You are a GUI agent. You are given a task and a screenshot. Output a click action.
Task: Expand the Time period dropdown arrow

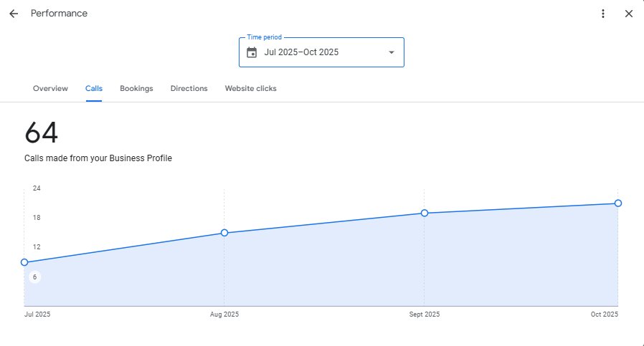(x=392, y=52)
